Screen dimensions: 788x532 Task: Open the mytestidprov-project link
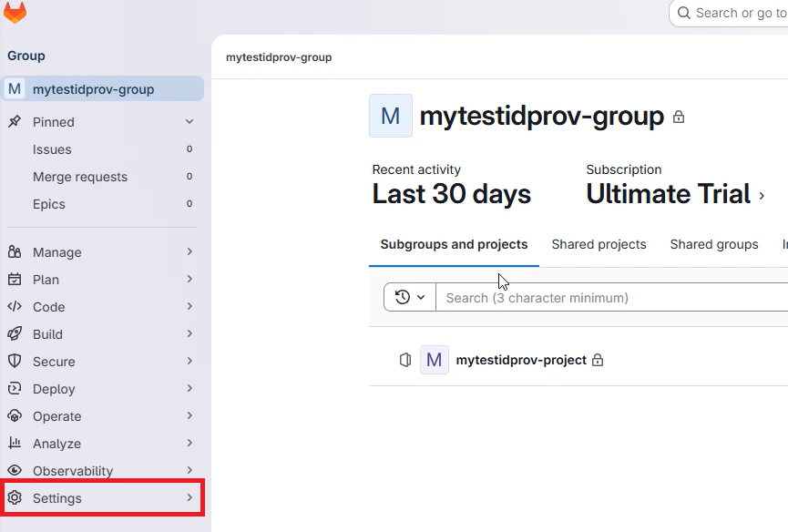click(x=521, y=360)
